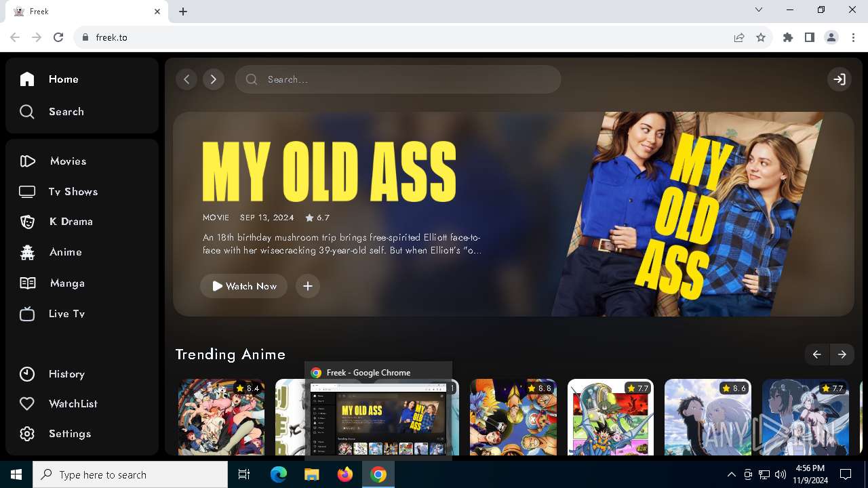
Task: Click the Live Tv icon
Action: coord(27,314)
